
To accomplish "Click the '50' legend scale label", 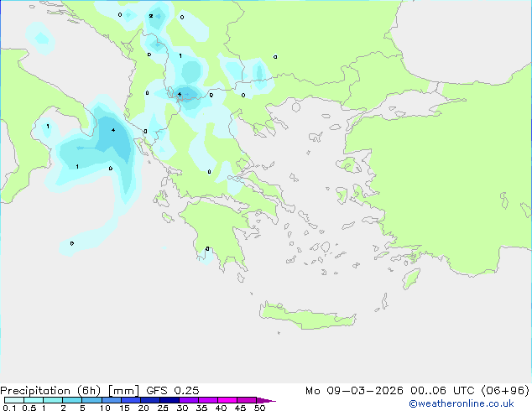I will (x=259, y=408).
